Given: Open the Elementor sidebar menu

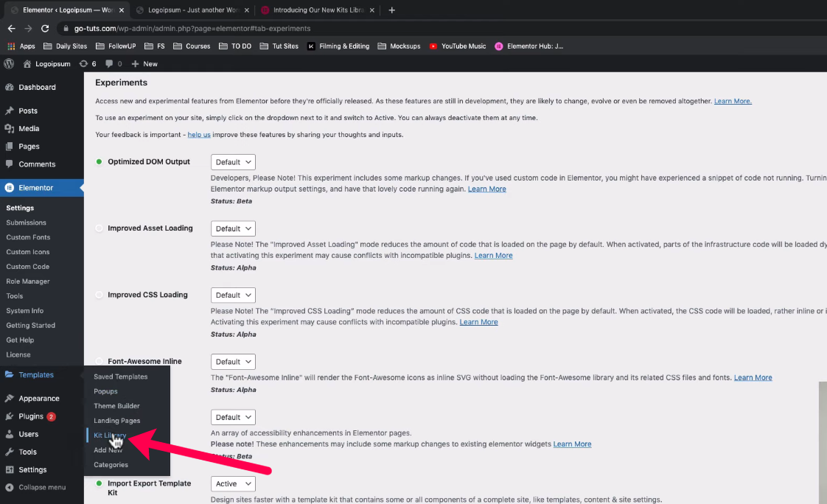Looking at the screenshot, I should pyautogui.click(x=42, y=188).
